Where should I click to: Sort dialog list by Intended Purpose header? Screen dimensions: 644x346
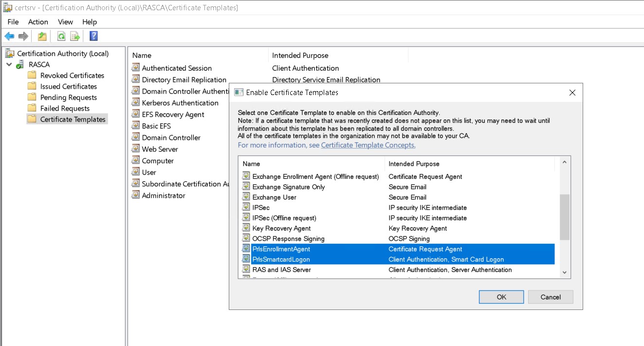[414, 164]
